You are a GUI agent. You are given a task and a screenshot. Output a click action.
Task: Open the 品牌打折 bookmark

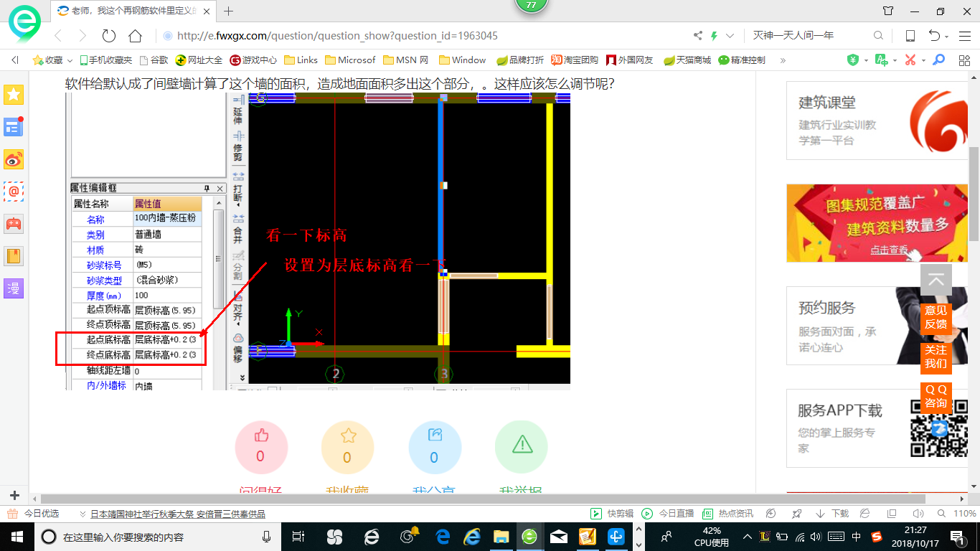tap(520, 60)
